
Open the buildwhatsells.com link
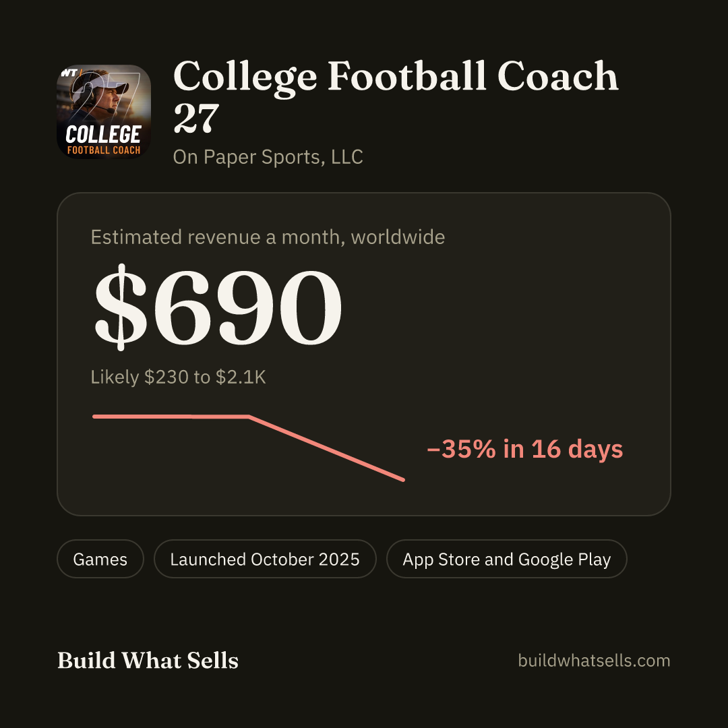[x=594, y=660]
